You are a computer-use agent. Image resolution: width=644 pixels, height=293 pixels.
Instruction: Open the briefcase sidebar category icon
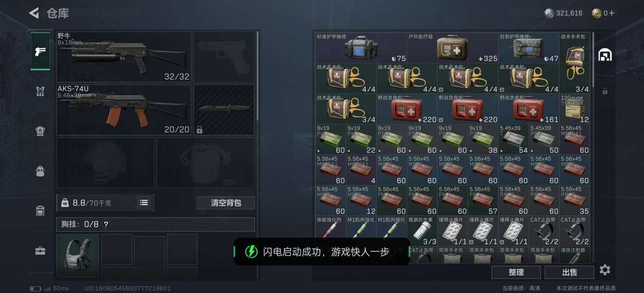(41, 251)
